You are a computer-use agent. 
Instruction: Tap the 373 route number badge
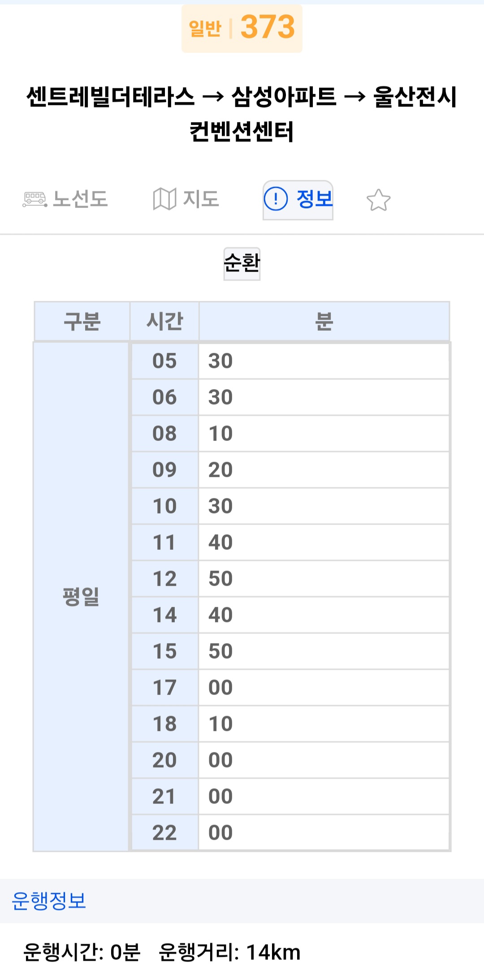click(268, 27)
